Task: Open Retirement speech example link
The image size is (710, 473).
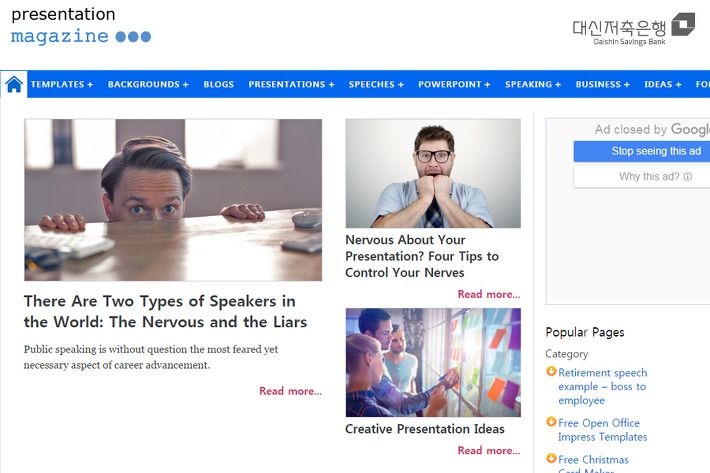Action: [x=602, y=387]
